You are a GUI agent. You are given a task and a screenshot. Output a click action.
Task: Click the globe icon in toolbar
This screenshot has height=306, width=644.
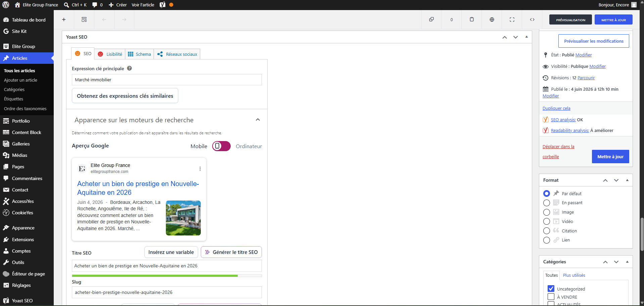(492, 19)
